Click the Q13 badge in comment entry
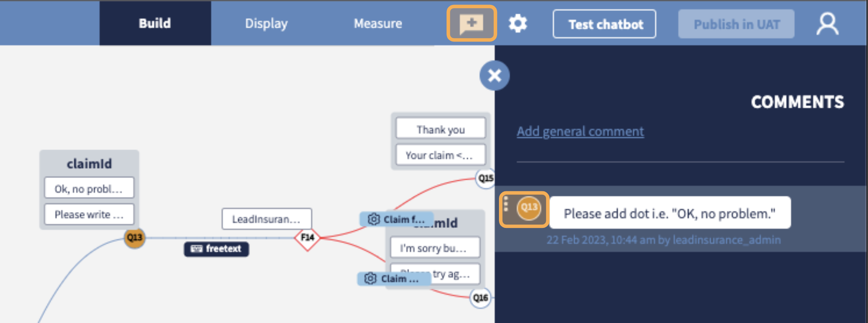This screenshot has height=323, width=868. tap(529, 208)
